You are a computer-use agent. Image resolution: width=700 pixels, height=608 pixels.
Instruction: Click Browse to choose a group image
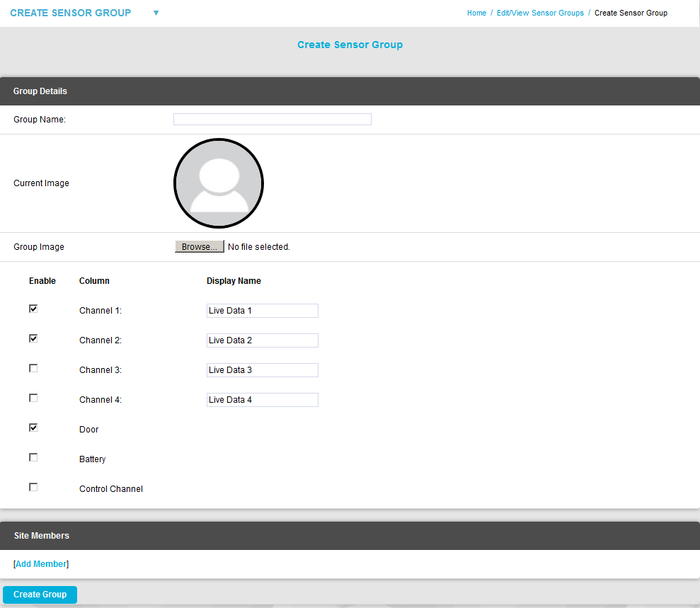tap(199, 246)
